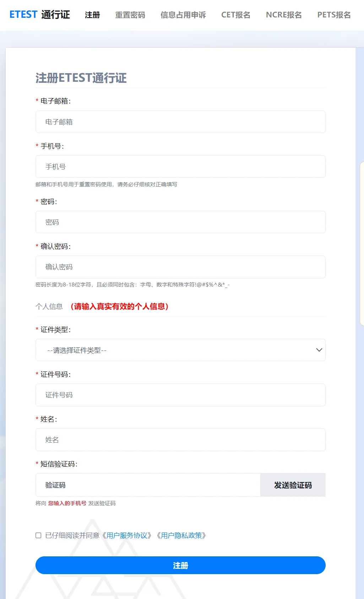Click the 证件类型 dropdown chevron arrow

tap(319, 350)
